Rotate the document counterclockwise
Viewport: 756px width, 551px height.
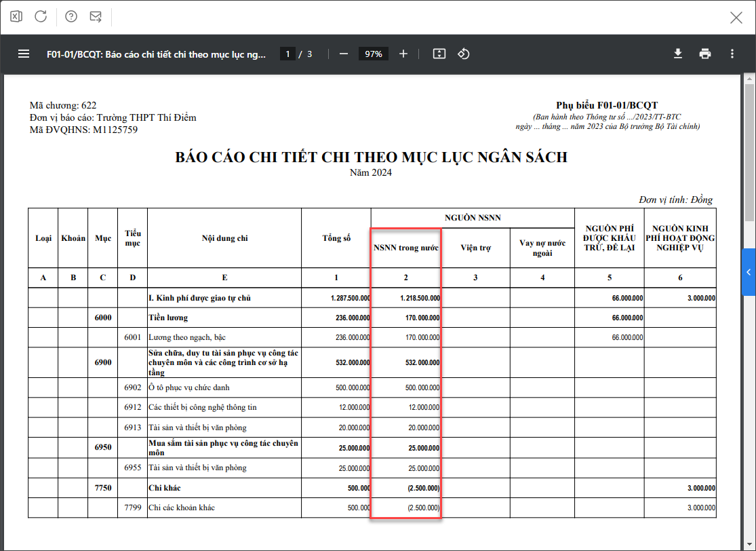point(464,54)
